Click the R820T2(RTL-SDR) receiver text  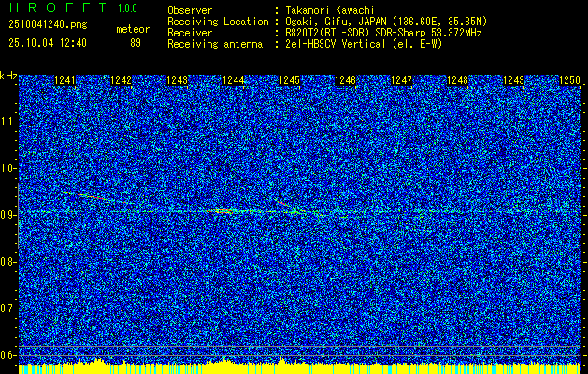383,33
